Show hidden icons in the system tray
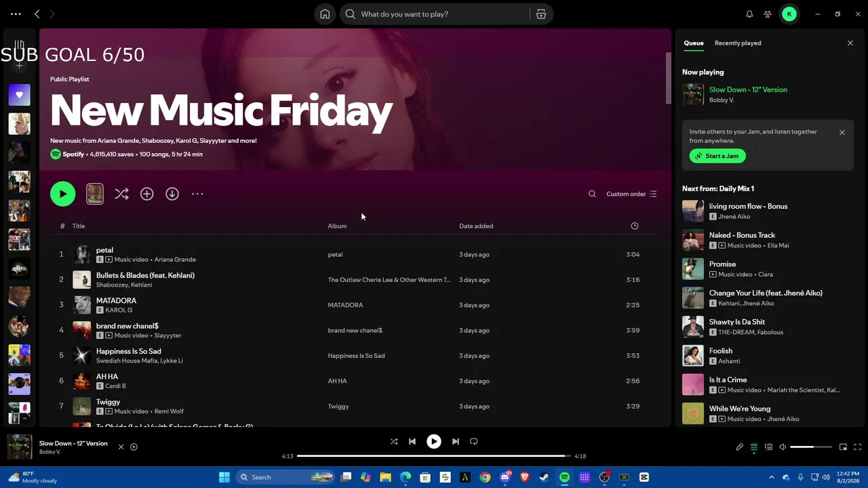The image size is (868, 488). point(771,477)
